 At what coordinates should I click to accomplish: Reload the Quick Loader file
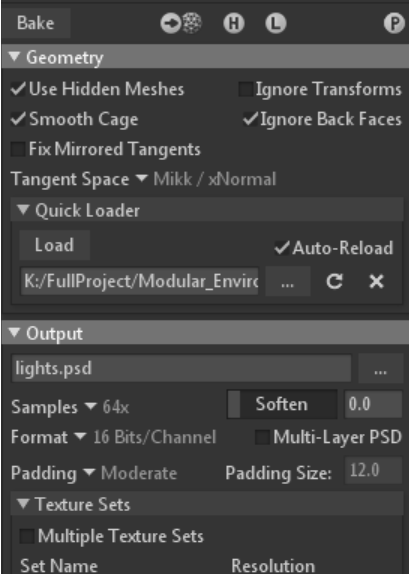pos(334,282)
